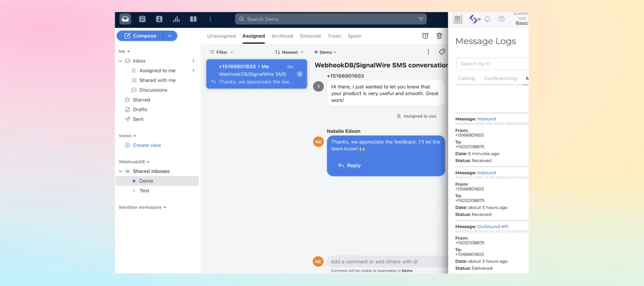Open the Filter dropdown
The width and height of the screenshot is (644, 286).
[221, 52]
